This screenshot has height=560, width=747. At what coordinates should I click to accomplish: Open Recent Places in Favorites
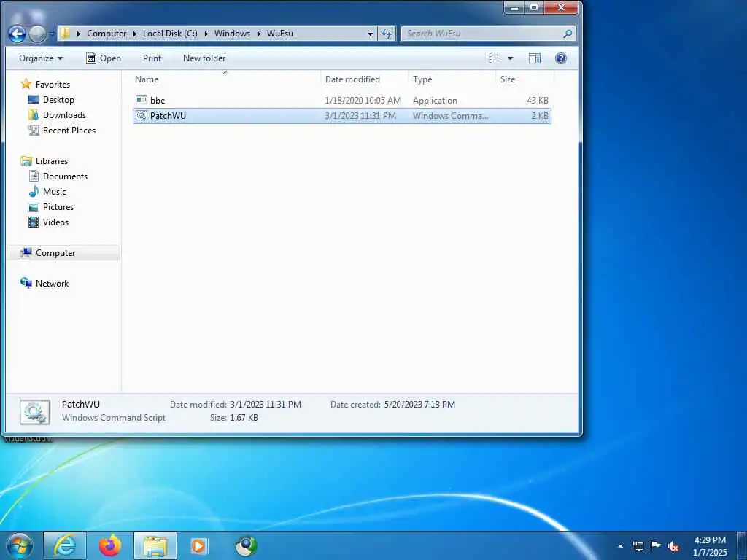point(69,130)
